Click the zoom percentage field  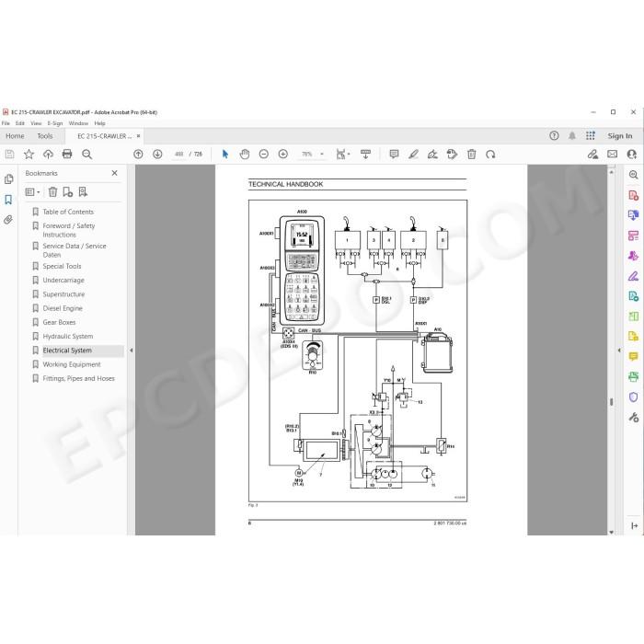pyautogui.click(x=306, y=155)
